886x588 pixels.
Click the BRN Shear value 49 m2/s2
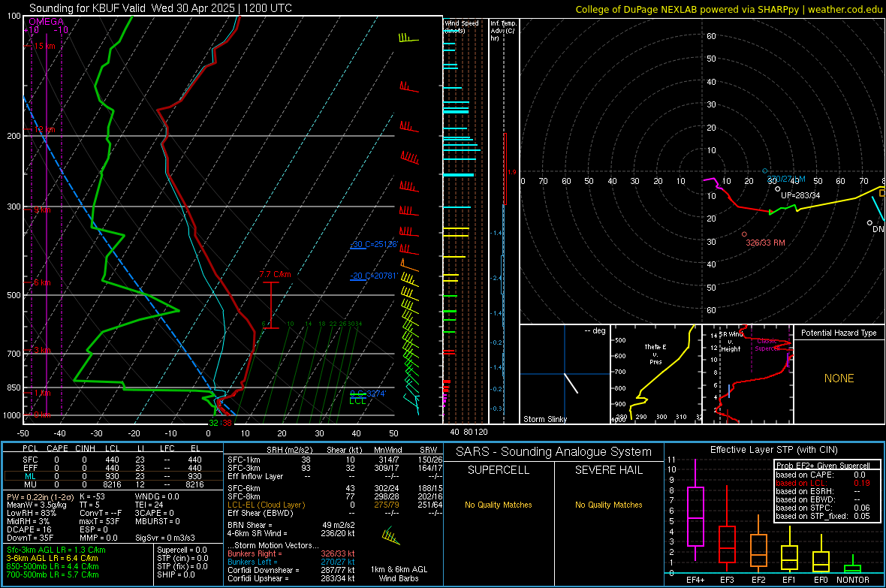[339, 525]
